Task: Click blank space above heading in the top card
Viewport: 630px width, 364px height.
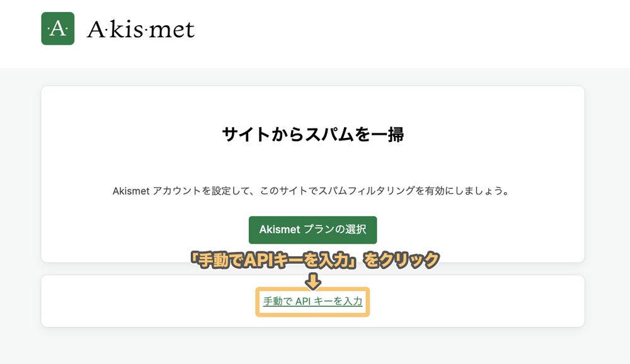Action: point(312,105)
